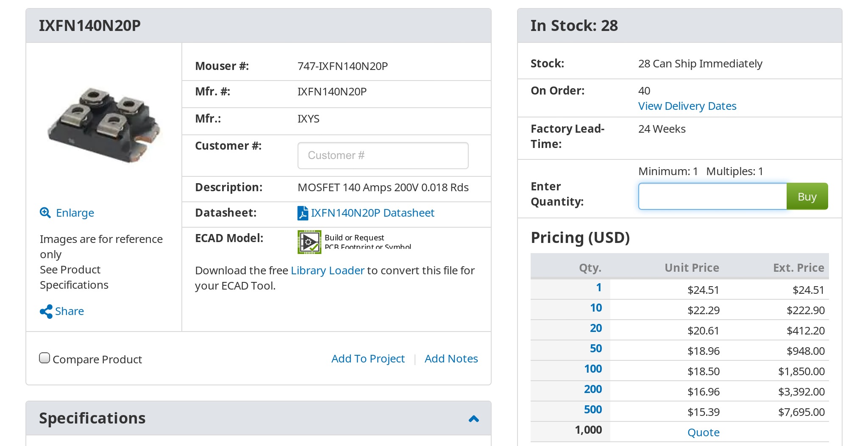
Task: Focus the Customer # input field
Action: (383, 156)
